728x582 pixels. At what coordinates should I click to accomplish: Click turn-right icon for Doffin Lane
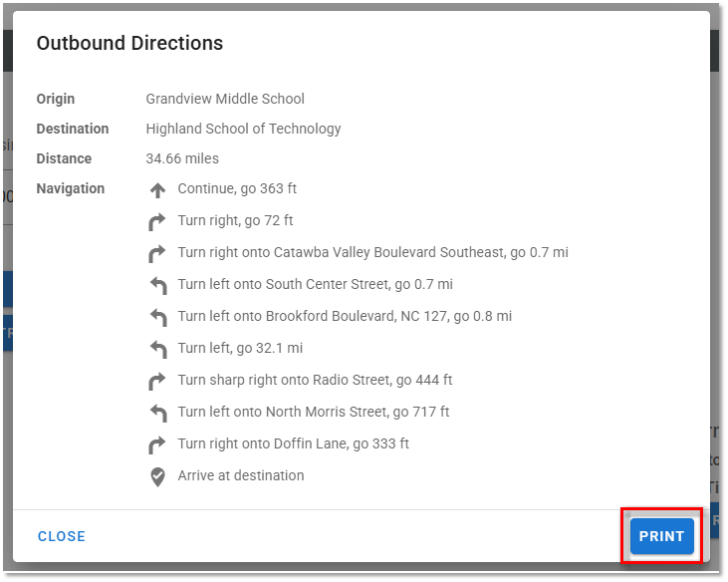pyautogui.click(x=157, y=444)
